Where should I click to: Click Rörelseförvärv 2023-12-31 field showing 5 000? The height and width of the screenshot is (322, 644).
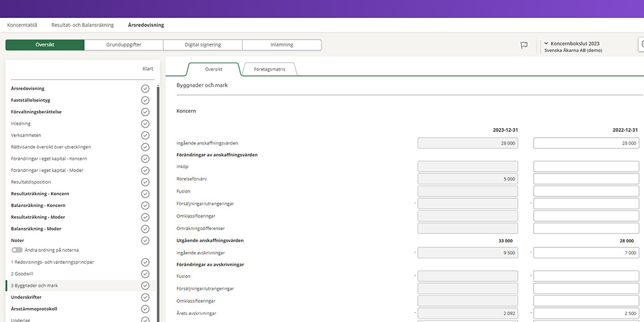point(468,179)
